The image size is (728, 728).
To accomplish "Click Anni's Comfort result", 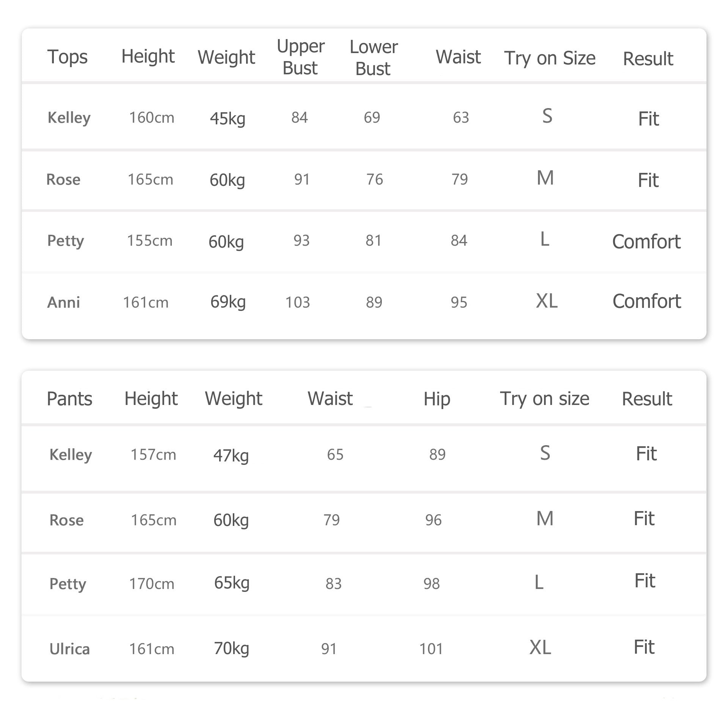I will point(646,301).
